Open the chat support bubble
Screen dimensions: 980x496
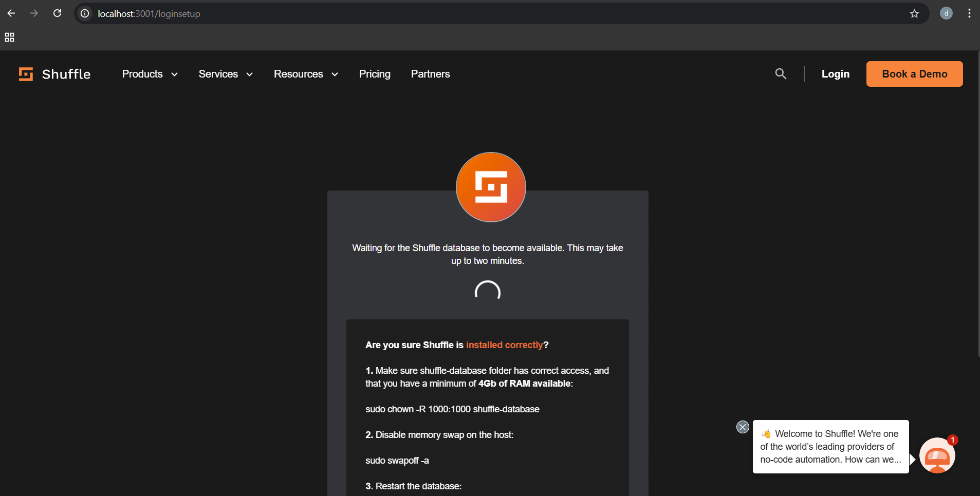tap(937, 455)
